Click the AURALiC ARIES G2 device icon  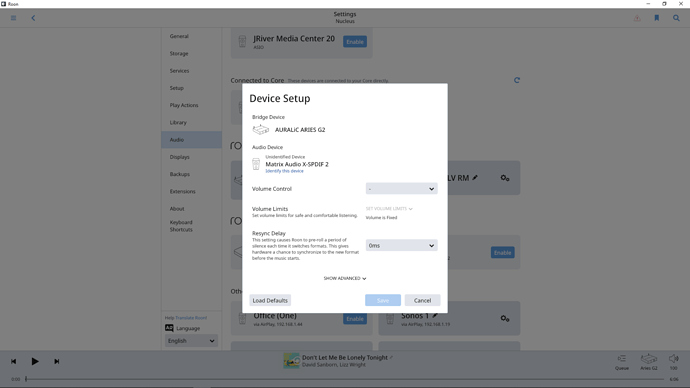(261, 129)
